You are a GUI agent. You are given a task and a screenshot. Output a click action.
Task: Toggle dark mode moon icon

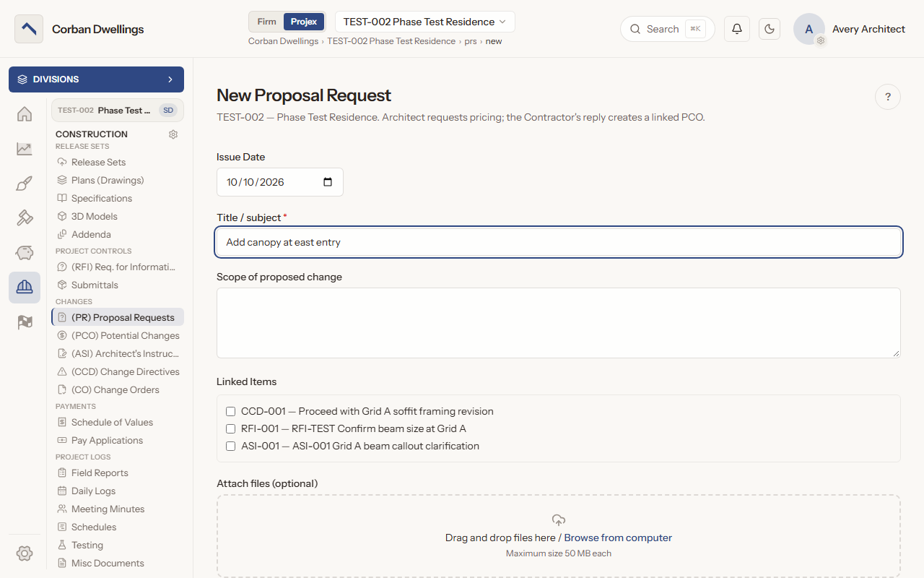(770, 29)
